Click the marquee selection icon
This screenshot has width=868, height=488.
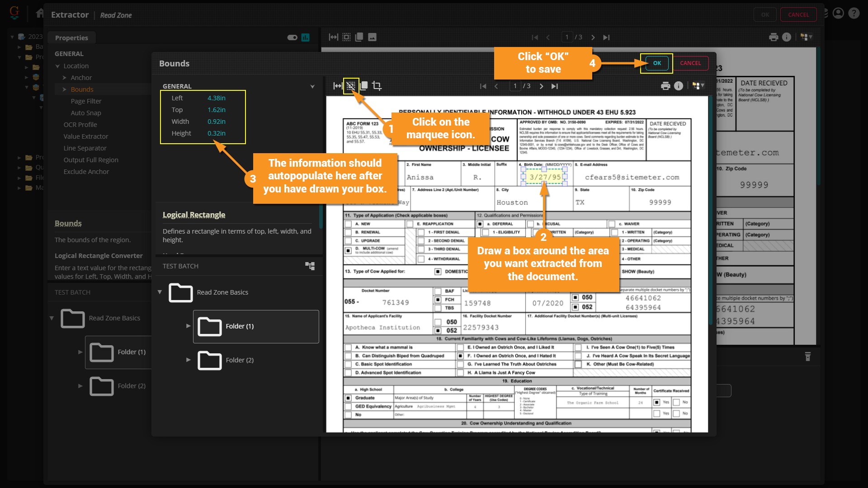pyautogui.click(x=351, y=86)
